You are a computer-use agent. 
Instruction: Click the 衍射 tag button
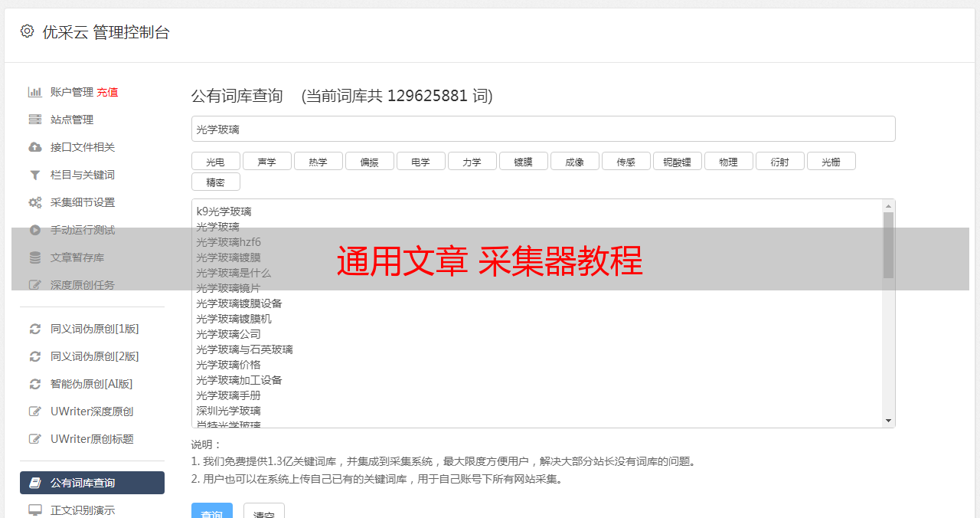(780, 161)
